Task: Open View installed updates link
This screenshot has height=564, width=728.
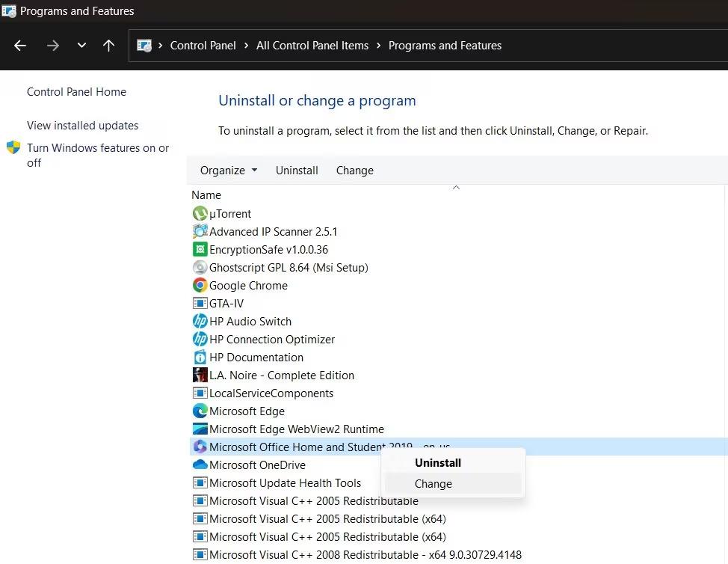Action: [x=83, y=126]
